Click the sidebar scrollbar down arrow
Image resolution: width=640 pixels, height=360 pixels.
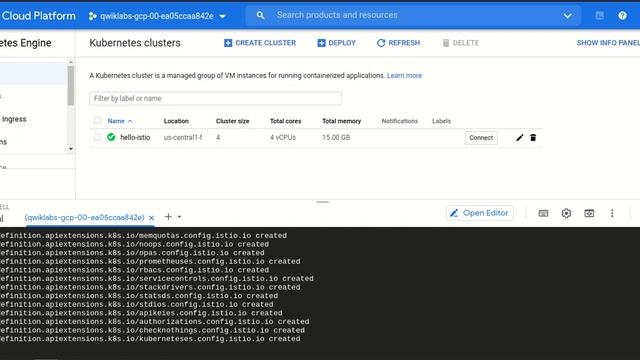(x=71, y=149)
